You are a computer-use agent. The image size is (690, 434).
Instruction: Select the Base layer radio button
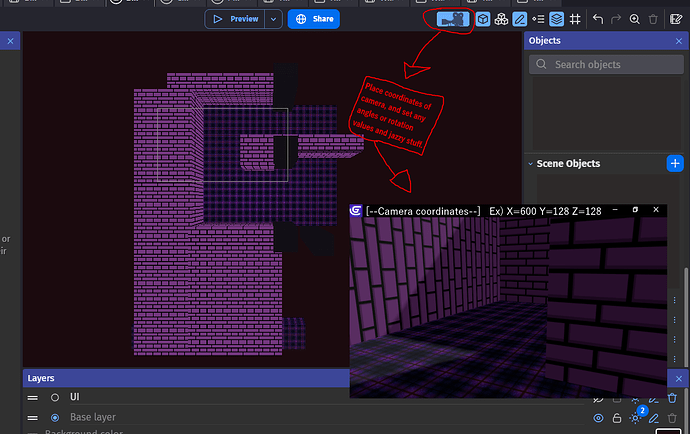(55, 417)
